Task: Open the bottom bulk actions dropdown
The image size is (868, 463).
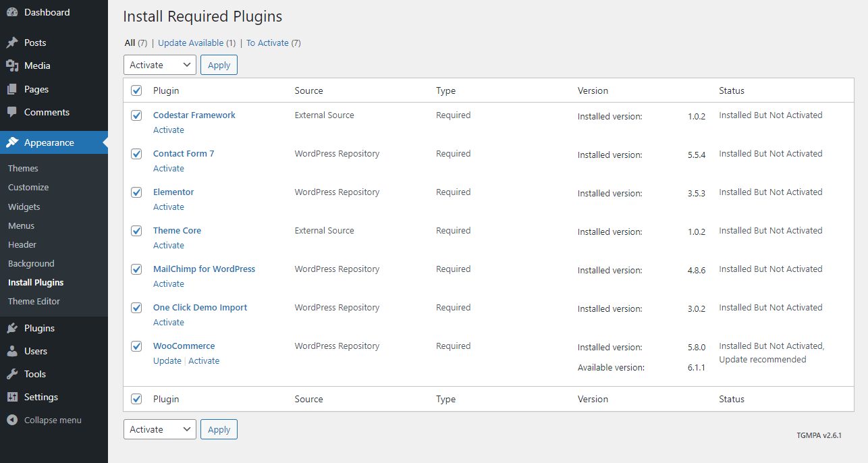Action: pyautogui.click(x=160, y=429)
